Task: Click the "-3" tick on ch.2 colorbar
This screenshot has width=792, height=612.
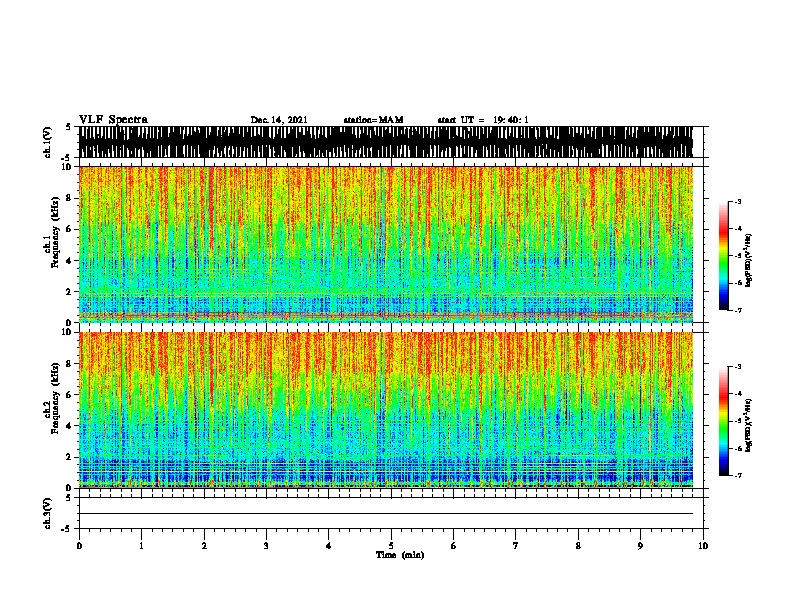Action: tap(737, 367)
